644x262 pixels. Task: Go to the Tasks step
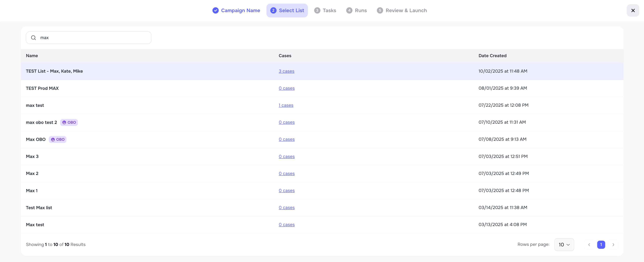point(329,10)
